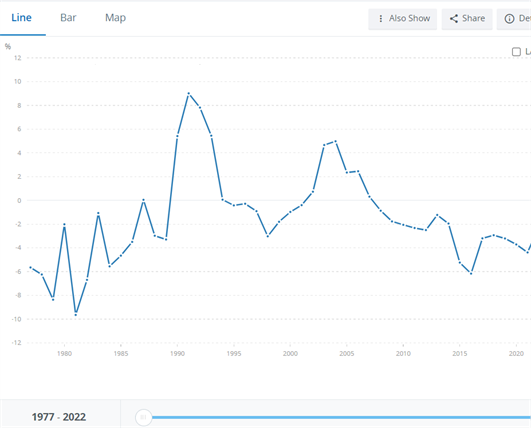Open the Details info button
The image size is (531, 428).
point(514,19)
